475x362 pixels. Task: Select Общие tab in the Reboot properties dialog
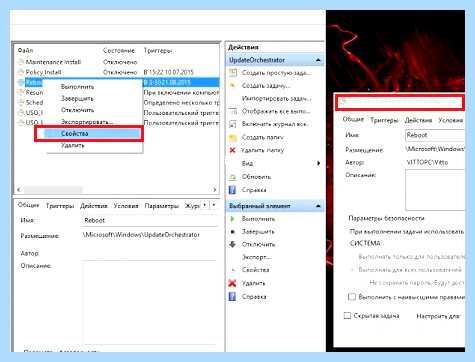coord(353,119)
